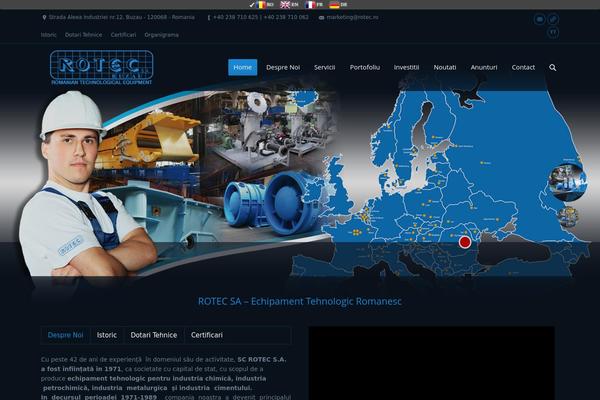The height and width of the screenshot is (400, 600).
Task: Select the Dotari Tehnice content tab
Action: coord(154,335)
